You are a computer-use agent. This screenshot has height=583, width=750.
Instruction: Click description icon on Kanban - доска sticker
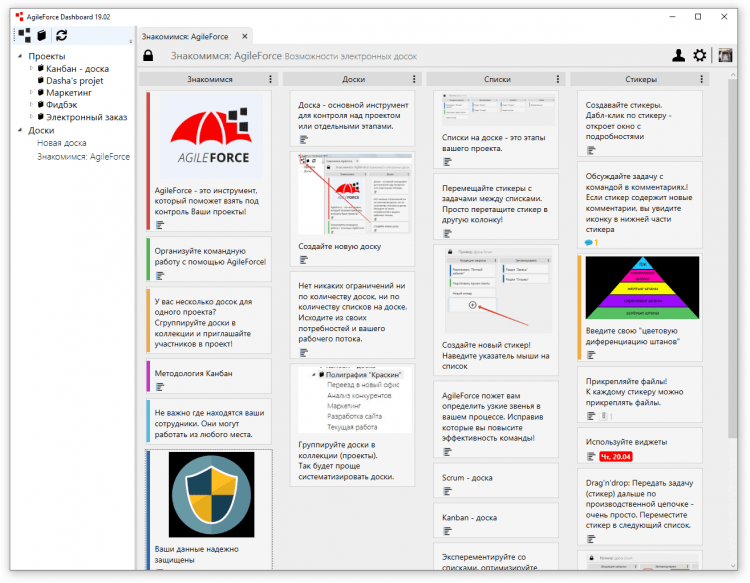447,531
